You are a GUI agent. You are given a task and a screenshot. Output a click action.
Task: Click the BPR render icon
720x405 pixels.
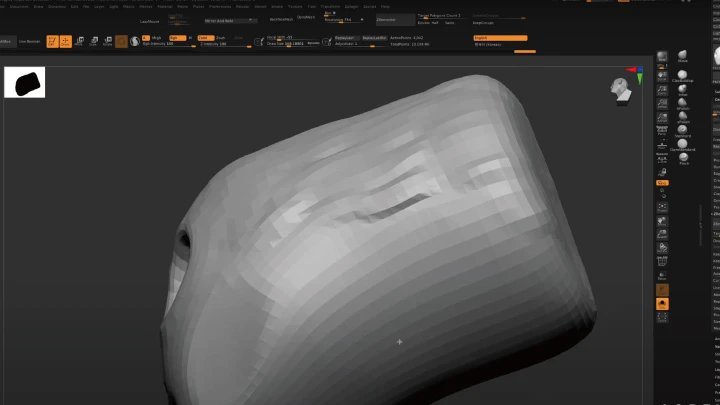pyautogui.click(x=662, y=58)
